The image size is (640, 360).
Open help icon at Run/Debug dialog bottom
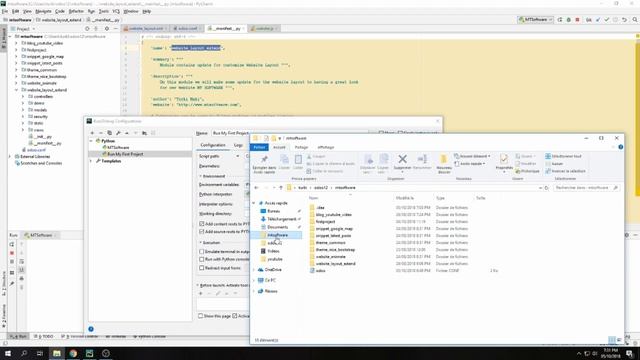point(91,329)
